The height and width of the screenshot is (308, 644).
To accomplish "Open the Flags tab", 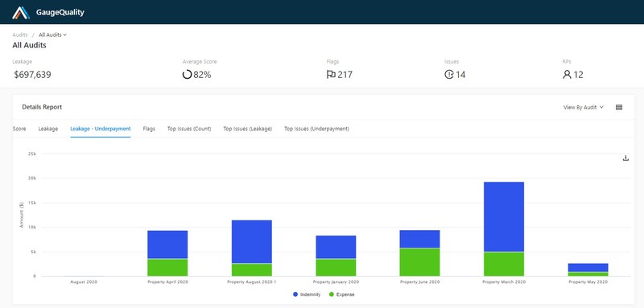I will tap(149, 129).
